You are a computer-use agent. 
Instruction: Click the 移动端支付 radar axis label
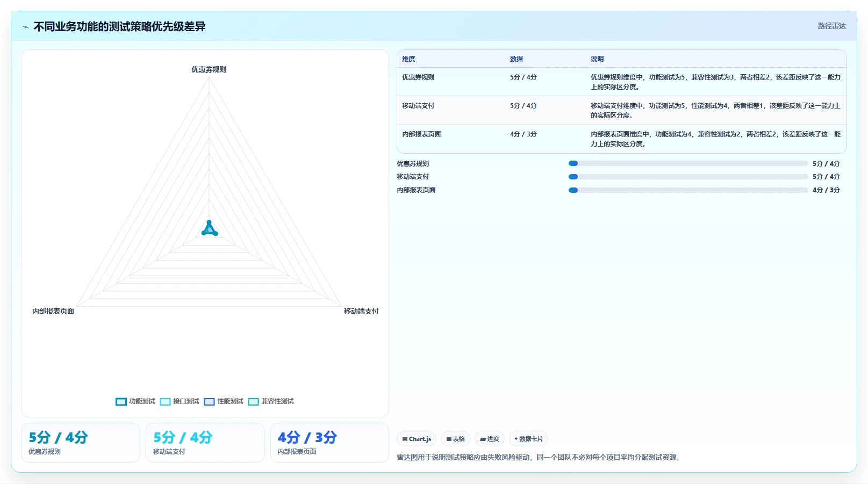pyautogui.click(x=361, y=311)
